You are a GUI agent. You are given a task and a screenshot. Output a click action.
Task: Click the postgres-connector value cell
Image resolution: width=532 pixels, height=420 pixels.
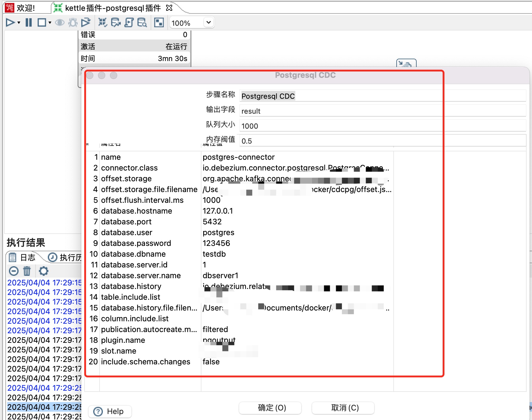(297, 157)
